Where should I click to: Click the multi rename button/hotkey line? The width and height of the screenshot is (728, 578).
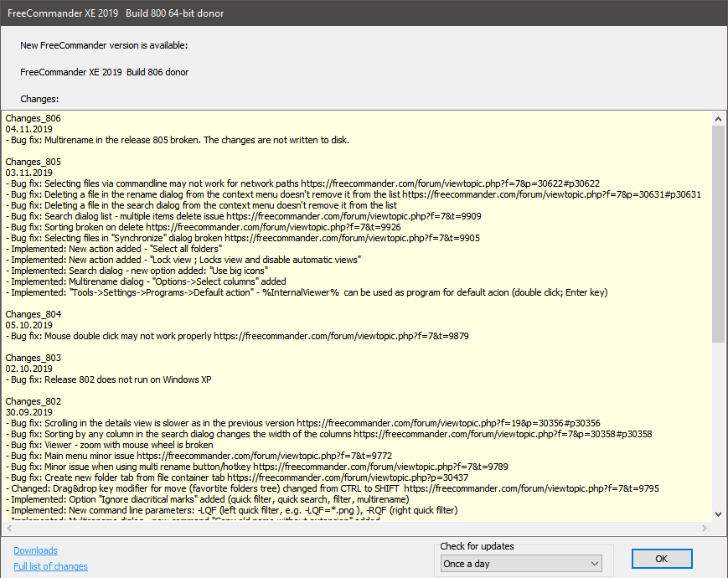pyautogui.click(x=256, y=467)
